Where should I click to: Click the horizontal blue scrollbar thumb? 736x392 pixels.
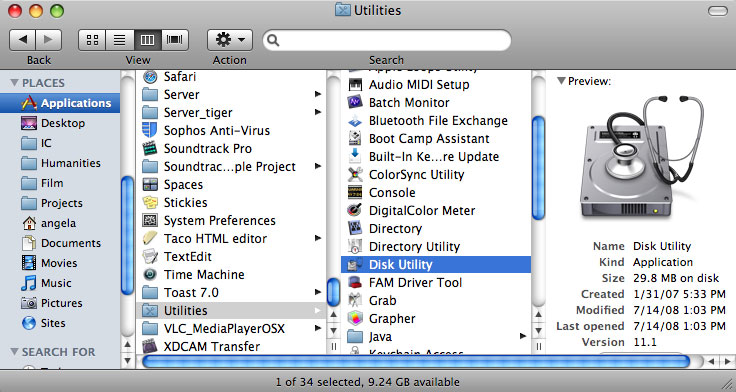coord(416,361)
